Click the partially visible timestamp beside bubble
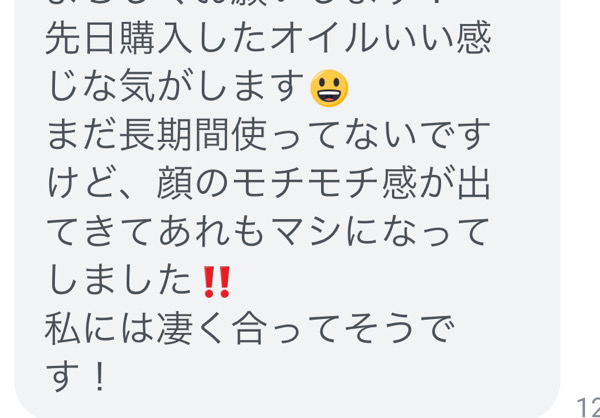This screenshot has width=600, height=418. pos(588,407)
